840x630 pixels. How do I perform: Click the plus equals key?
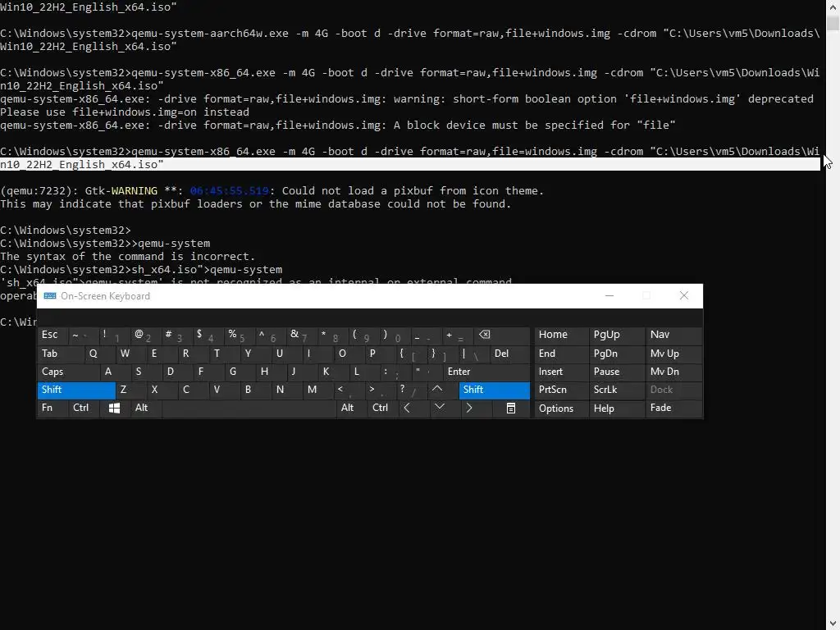pyautogui.click(x=458, y=335)
